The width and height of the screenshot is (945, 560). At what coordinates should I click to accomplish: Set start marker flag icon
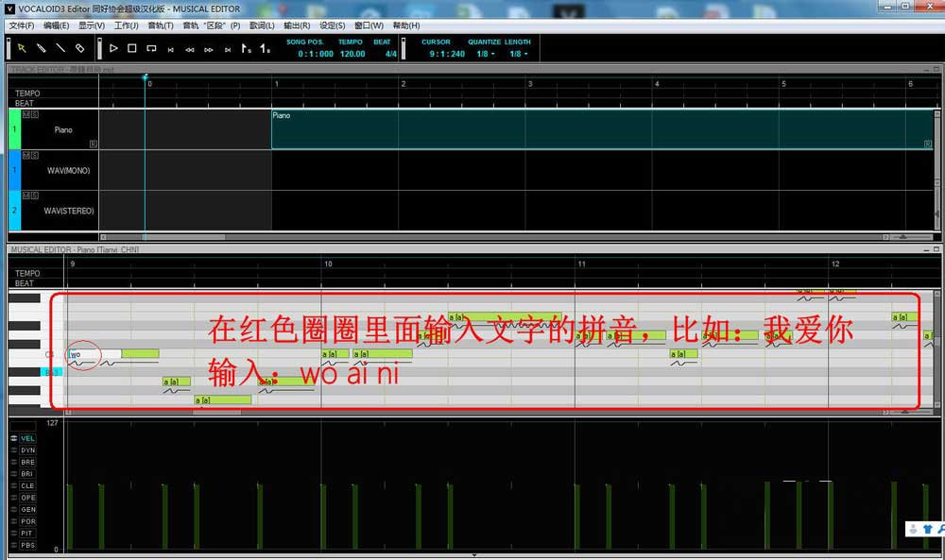coord(246,48)
